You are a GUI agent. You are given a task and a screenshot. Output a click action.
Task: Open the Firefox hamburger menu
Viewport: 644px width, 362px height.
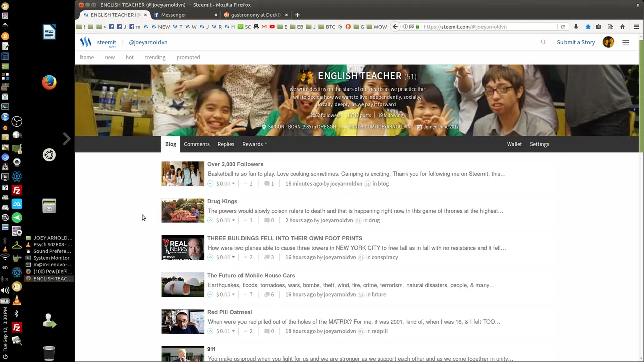pos(636,27)
